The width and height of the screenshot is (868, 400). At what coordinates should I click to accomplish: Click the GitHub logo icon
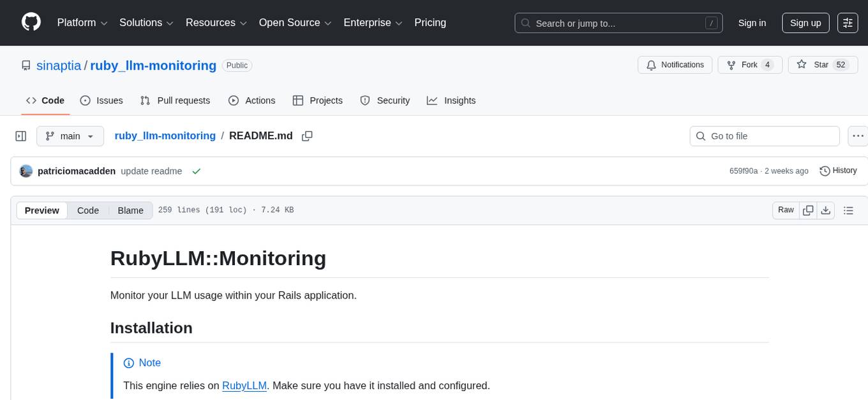[x=31, y=22]
